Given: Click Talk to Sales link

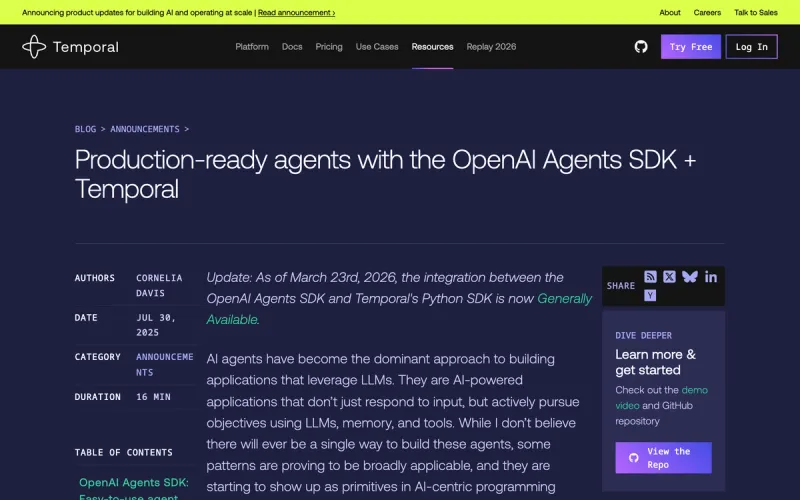Looking at the screenshot, I should (x=756, y=12).
